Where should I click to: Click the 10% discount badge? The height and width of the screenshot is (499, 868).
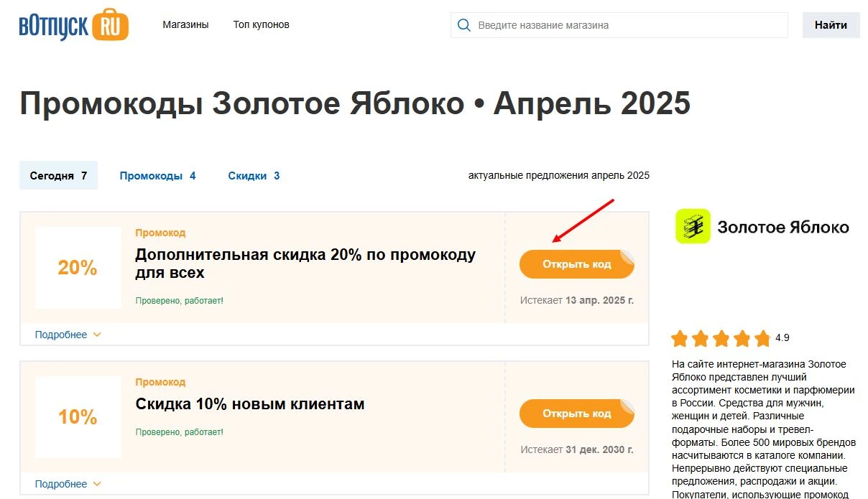click(x=78, y=416)
